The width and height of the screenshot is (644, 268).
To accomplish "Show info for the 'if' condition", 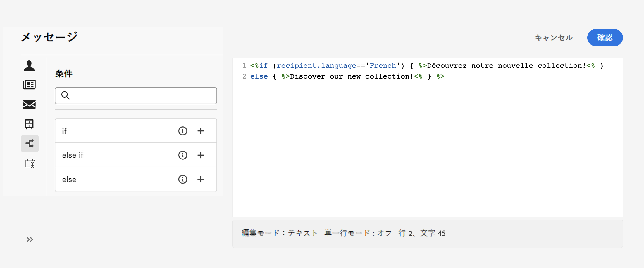I will pos(182,131).
